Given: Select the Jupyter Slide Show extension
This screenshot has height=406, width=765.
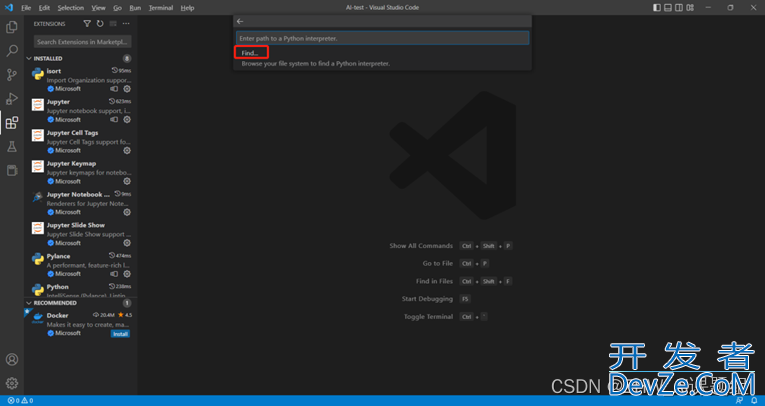Looking at the screenshot, I should point(81,234).
